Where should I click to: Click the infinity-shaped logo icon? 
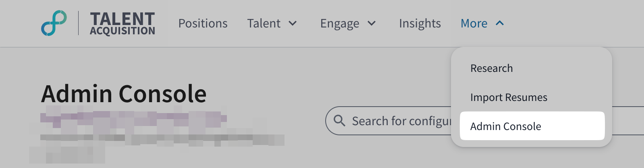click(x=54, y=23)
